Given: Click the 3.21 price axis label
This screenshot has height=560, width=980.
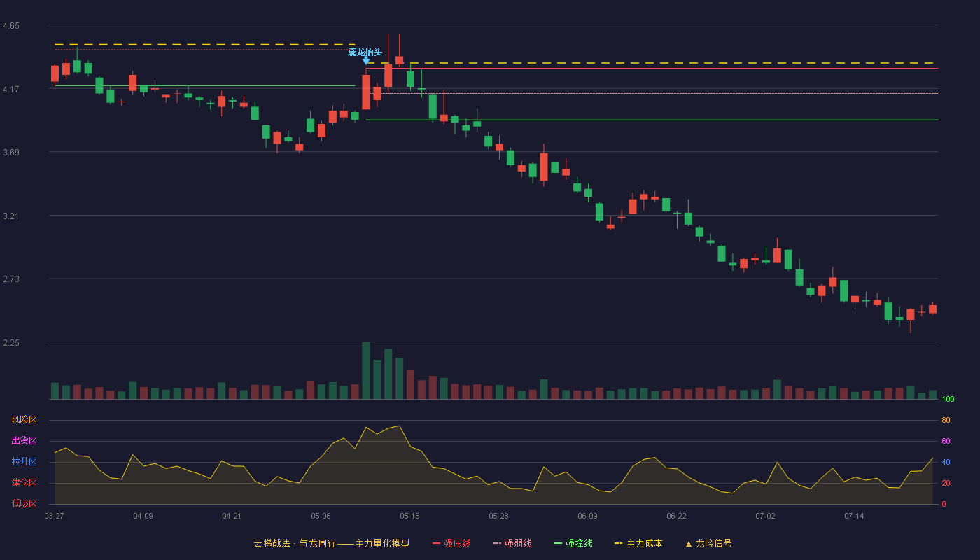Looking at the screenshot, I should point(11,216).
